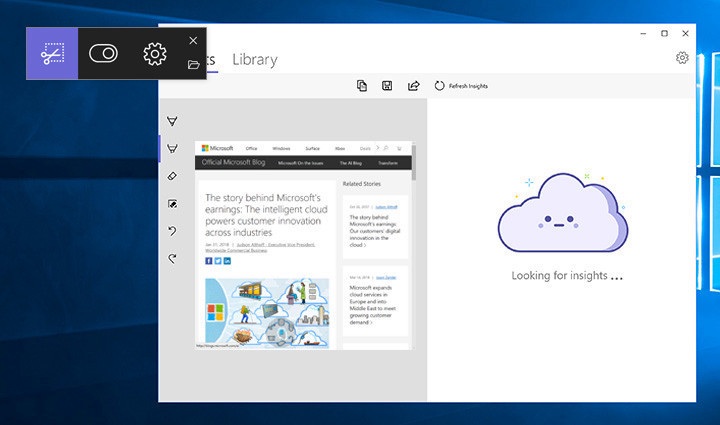Save the snip using the disk icon
Image resolution: width=720 pixels, height=425 pixels.
tap(387, 86)
